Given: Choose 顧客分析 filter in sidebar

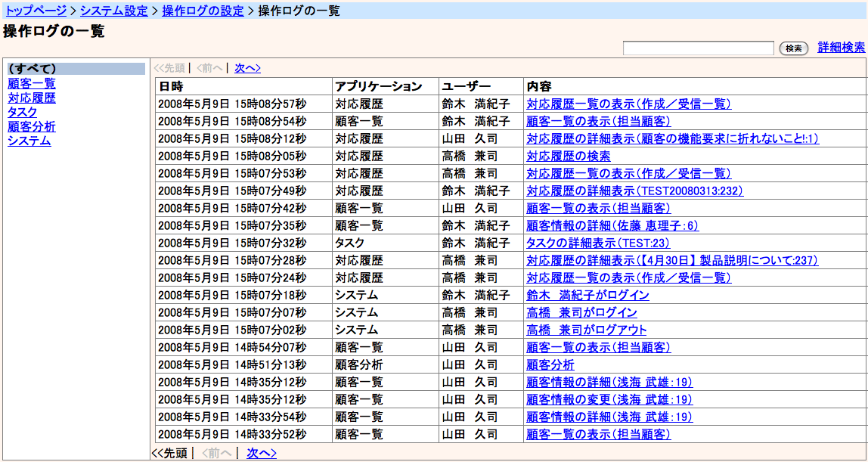Looking at the screenshot, I should pos(31,126).
